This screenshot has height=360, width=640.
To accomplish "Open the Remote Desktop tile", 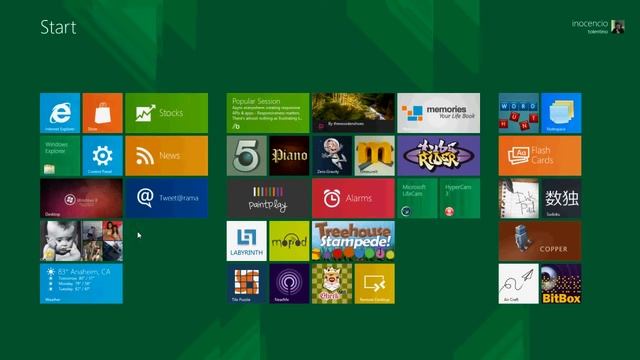I will pyautogui.click(x=374, y=284).
